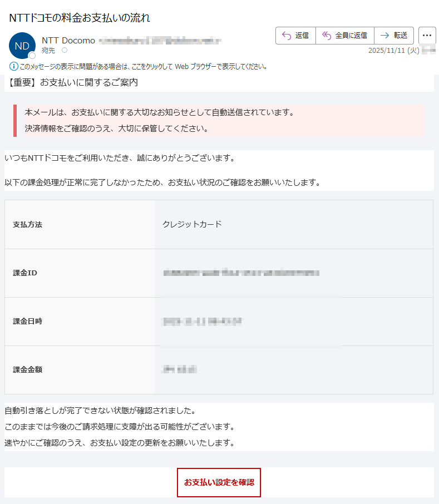Click the 支払方法 table label
The width and height of the screenshot is (439, 504).
[28, 224]
